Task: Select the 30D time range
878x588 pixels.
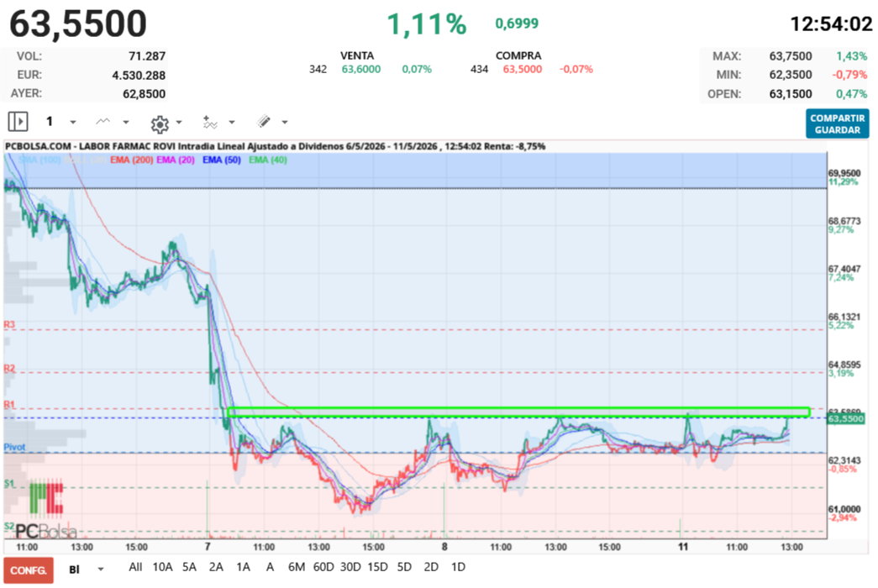Action: (350, 567)
